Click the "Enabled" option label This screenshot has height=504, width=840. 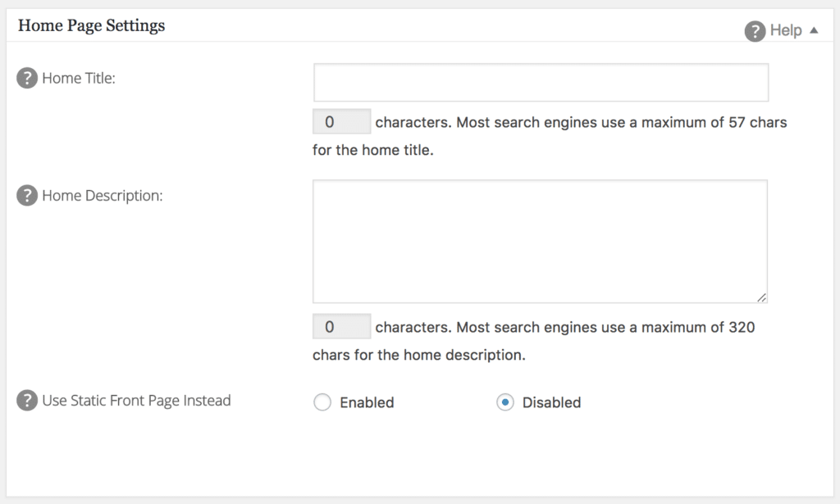point(367,402)
